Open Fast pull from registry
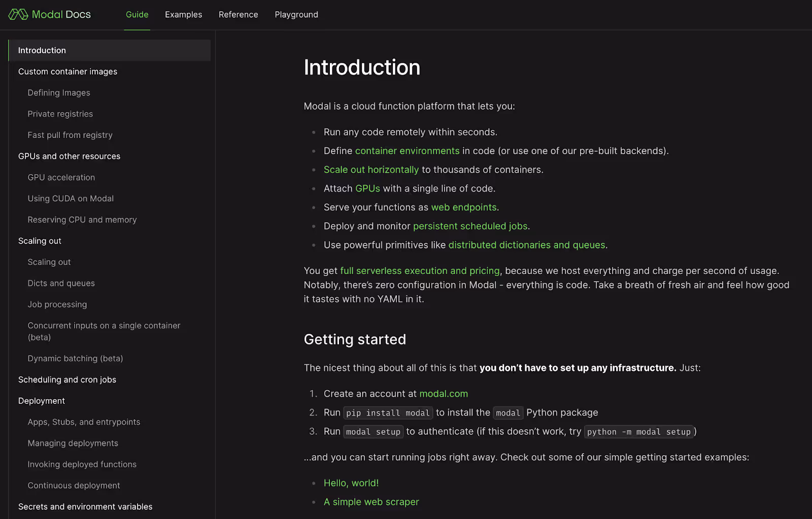Screen dimensions: 812x519 [70, 135]
